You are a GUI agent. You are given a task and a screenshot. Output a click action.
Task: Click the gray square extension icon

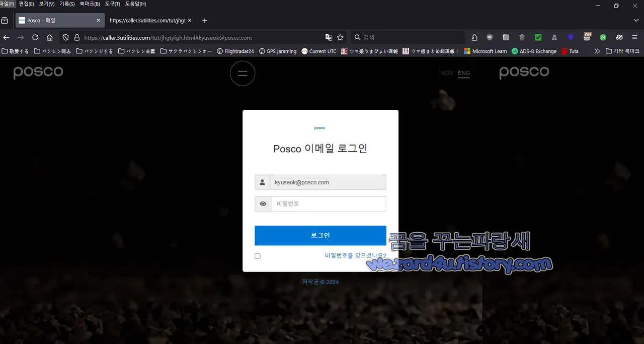tap(506, 37)
